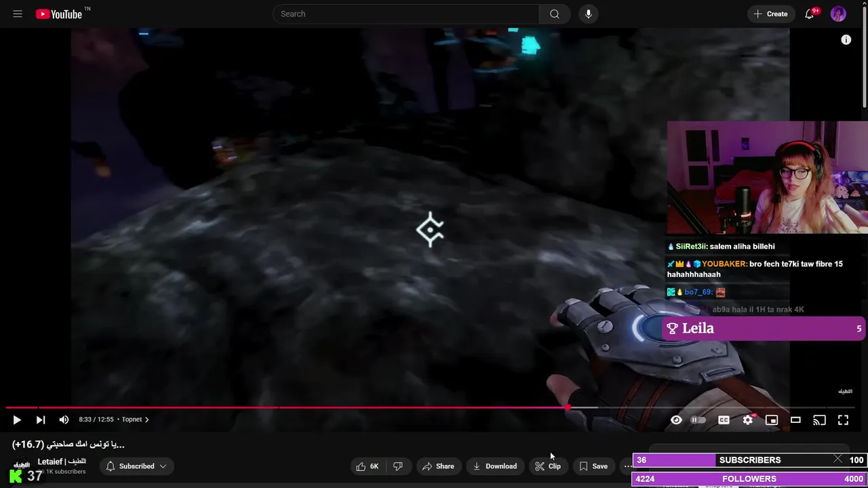868x488 pixels.
Task: Click the video title text
Action: 68,445
